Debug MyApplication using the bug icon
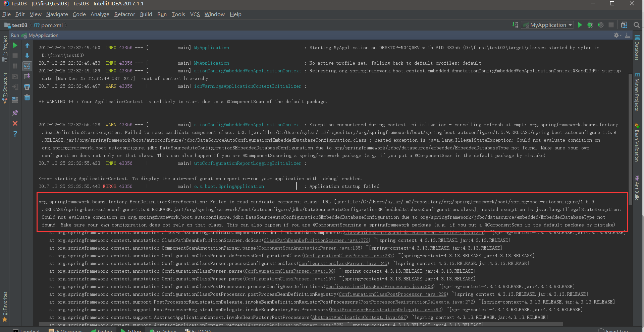This screenshot has height=332, width=644. [590, 25]
